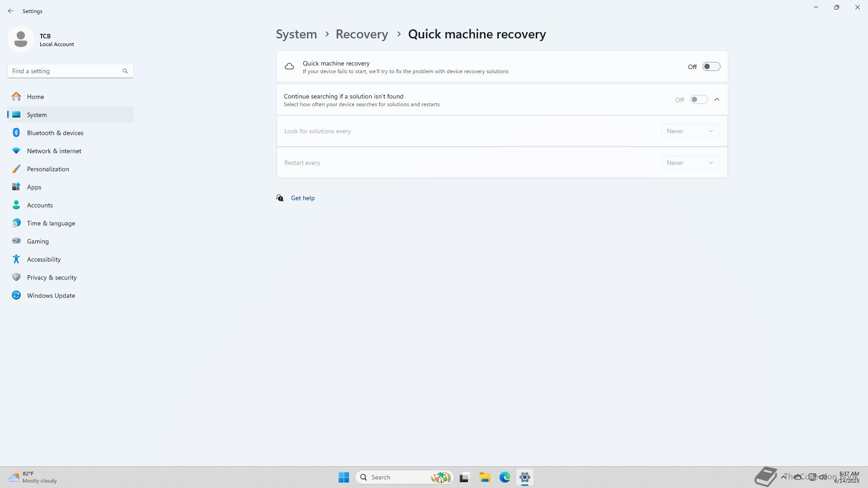The width and height of the screenshot is (868, 488).
Task: Click the search icon in Find a setting
Action: (x=125, y=71)
